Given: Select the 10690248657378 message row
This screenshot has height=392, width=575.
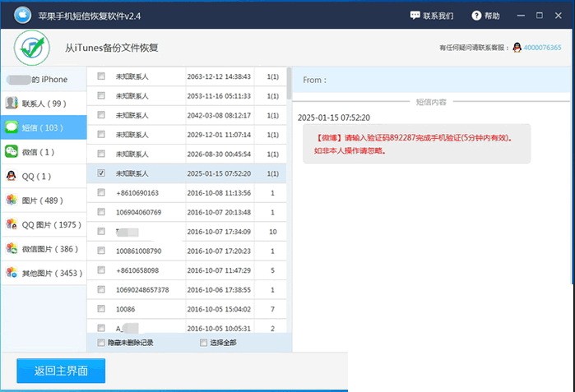Looking at the screenshot, I should [187, 290].
